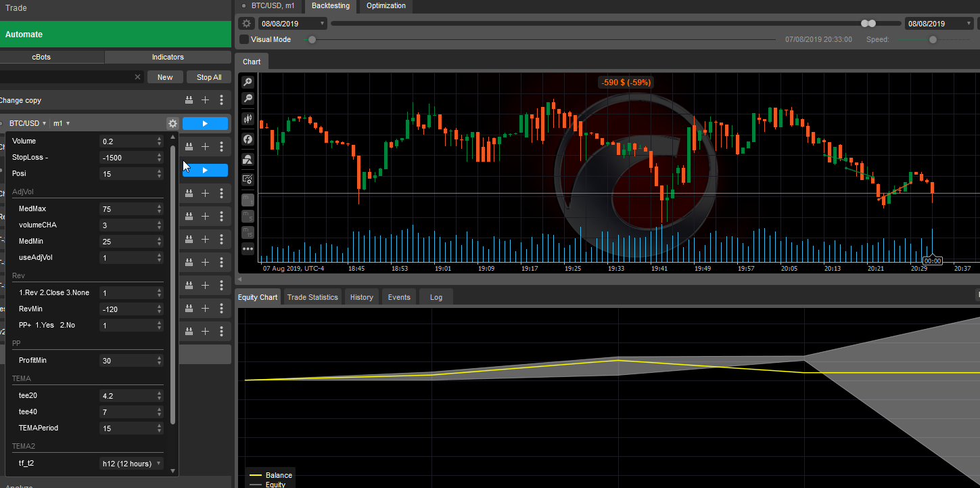Open the Automate section
Image resolution: width=980 pixels, height=488 pixels.
pos(116,34)
